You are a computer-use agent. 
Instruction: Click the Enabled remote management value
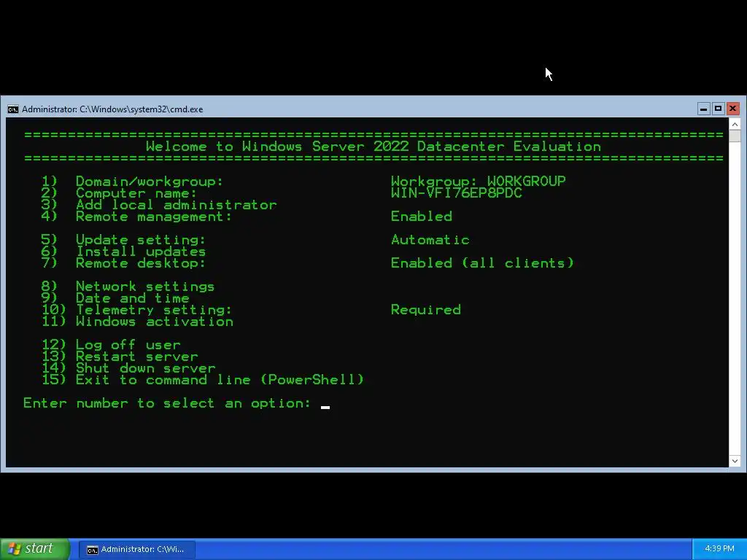point(422,216)
